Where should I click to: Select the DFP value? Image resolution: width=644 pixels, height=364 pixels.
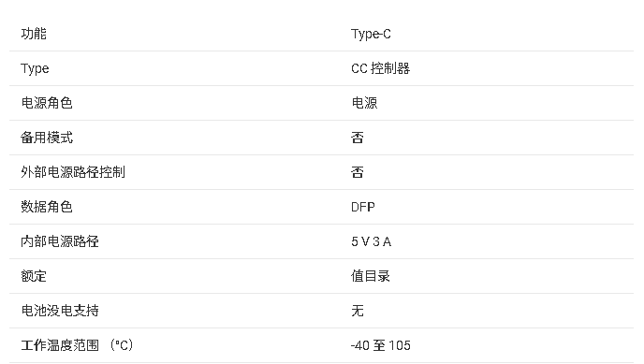[x=363, y=207]
